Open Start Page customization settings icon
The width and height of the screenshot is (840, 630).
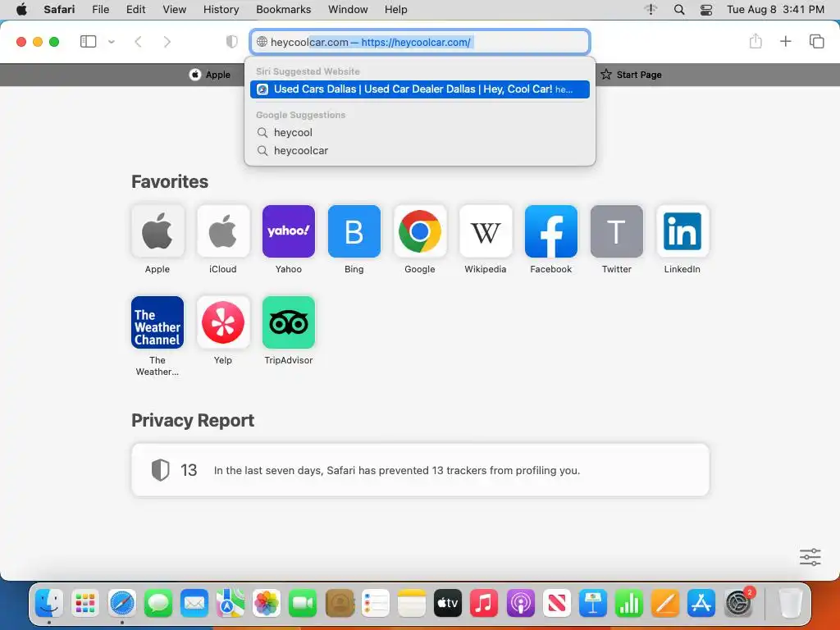[x=810, y=557]
